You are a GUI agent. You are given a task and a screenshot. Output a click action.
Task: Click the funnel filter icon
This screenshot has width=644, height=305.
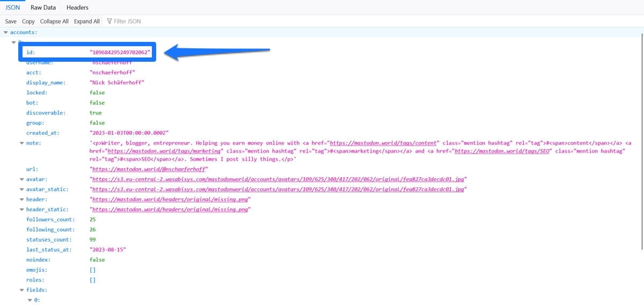click(109, 21)
